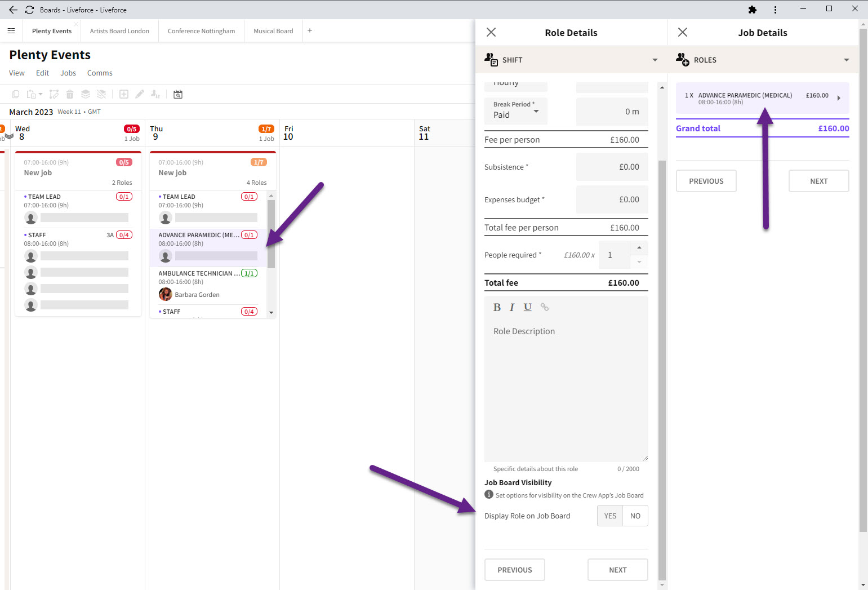Set Display Role on Job Board to YES
868x590 pixels.
[610, 516]
